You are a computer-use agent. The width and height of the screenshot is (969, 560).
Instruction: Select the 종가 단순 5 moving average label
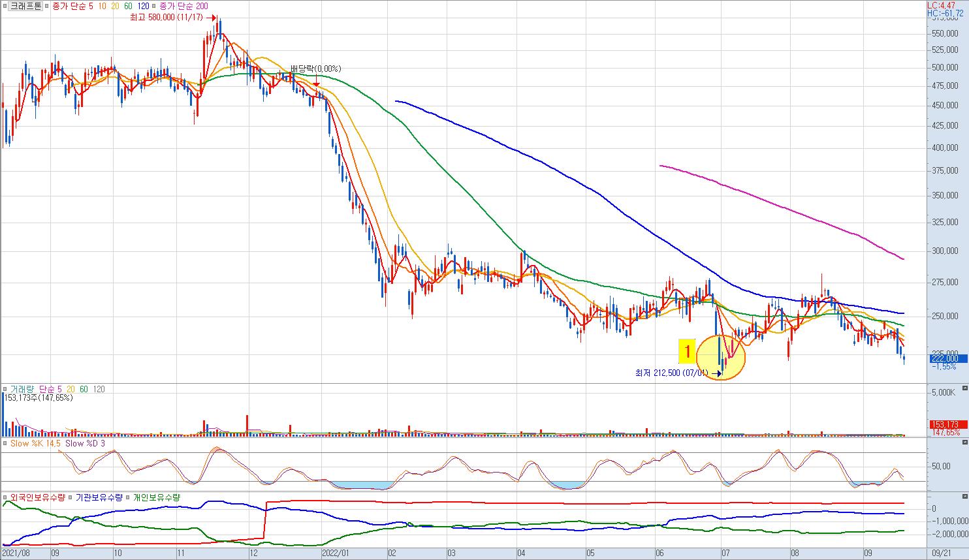coord(72,6)
